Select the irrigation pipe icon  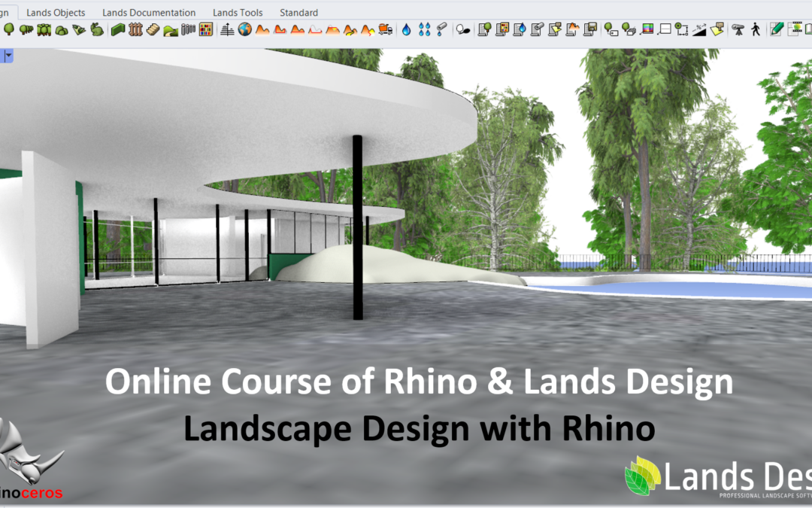point(442,29)
